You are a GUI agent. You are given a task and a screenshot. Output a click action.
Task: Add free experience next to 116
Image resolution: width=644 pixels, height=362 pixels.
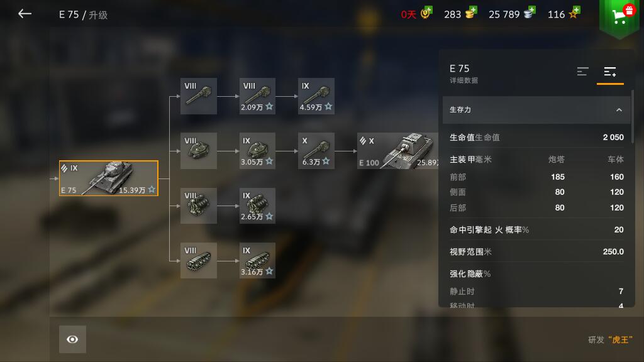(x=574, y=13)
